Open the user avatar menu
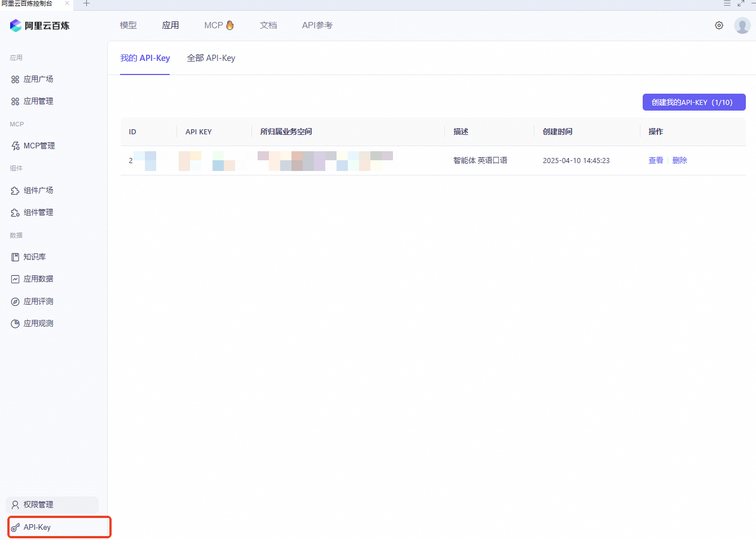 point(742,25)
